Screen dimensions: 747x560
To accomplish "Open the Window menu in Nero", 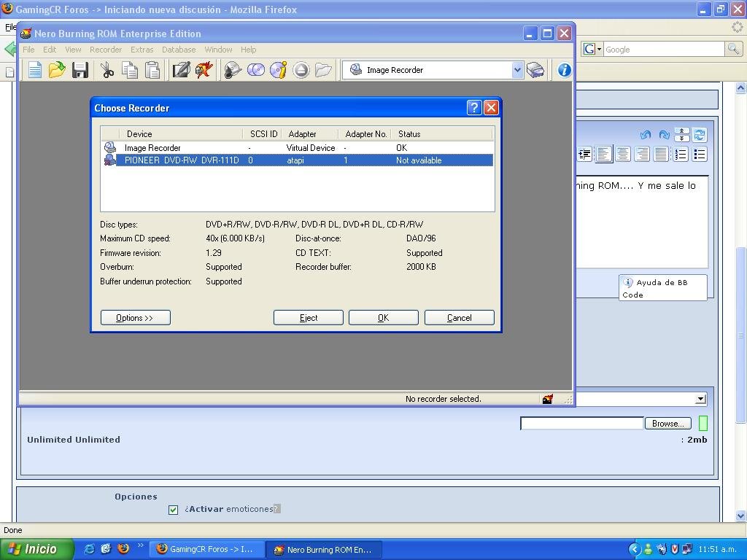I will (x=218, y=50).
